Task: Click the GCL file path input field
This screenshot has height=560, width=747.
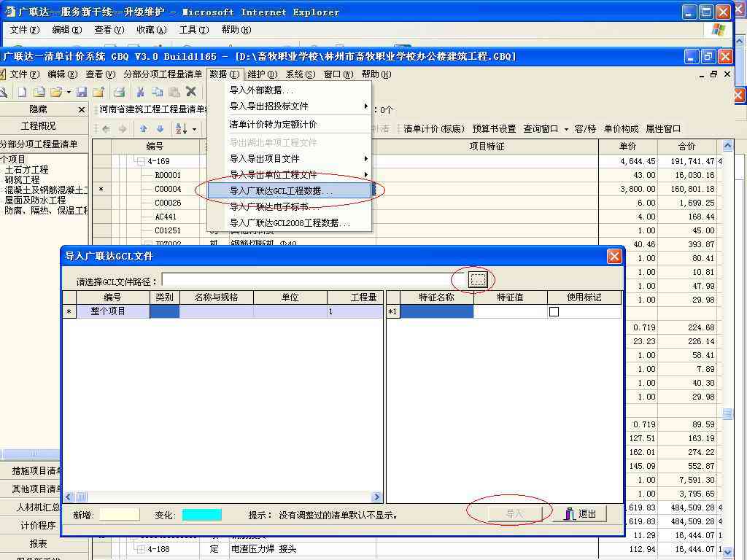Action: click(313, 279)
